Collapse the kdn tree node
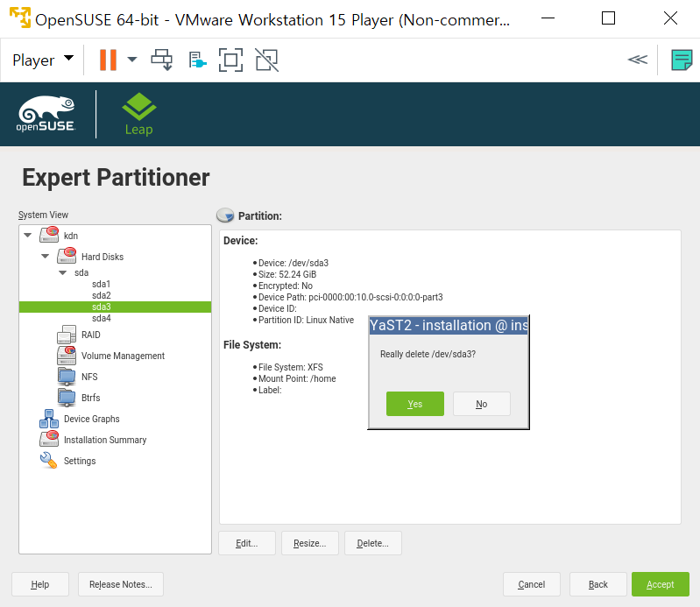The image size is (700, 607). [28, 235]
